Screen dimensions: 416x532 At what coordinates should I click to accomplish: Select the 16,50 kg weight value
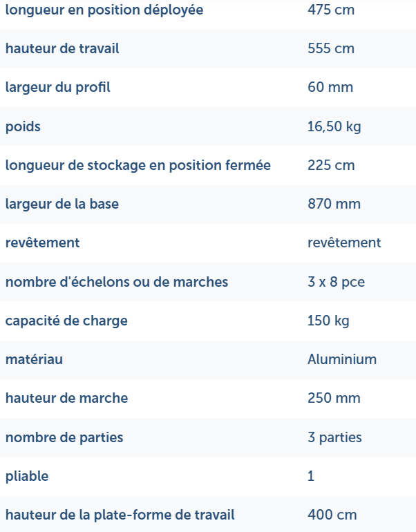click(x=334, y=126)
